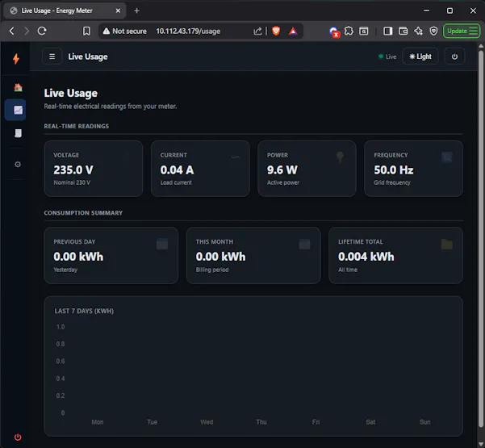Toggle the browser sidebar panel
The height and width of the screenshot is (448, 485).
(387, 31)
